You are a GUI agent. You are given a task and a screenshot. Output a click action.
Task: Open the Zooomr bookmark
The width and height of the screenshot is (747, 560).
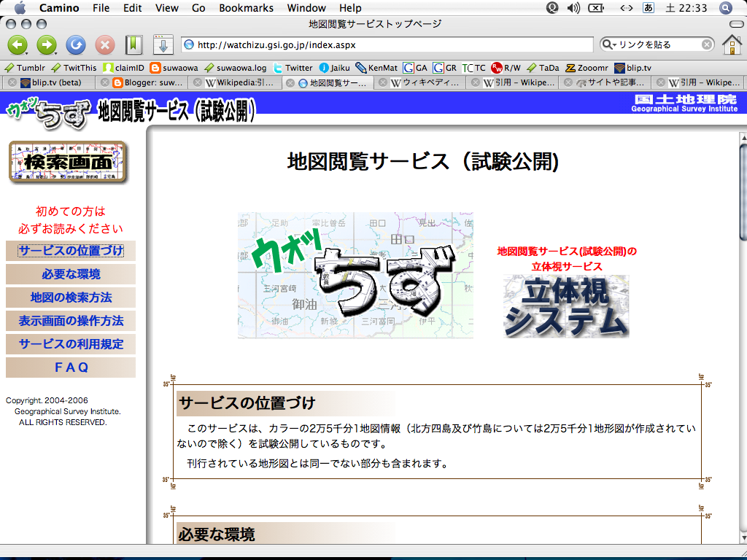587,68
